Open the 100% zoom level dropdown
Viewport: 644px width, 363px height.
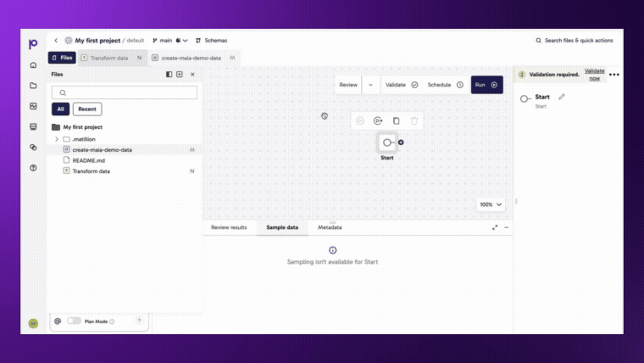(491, 204)
